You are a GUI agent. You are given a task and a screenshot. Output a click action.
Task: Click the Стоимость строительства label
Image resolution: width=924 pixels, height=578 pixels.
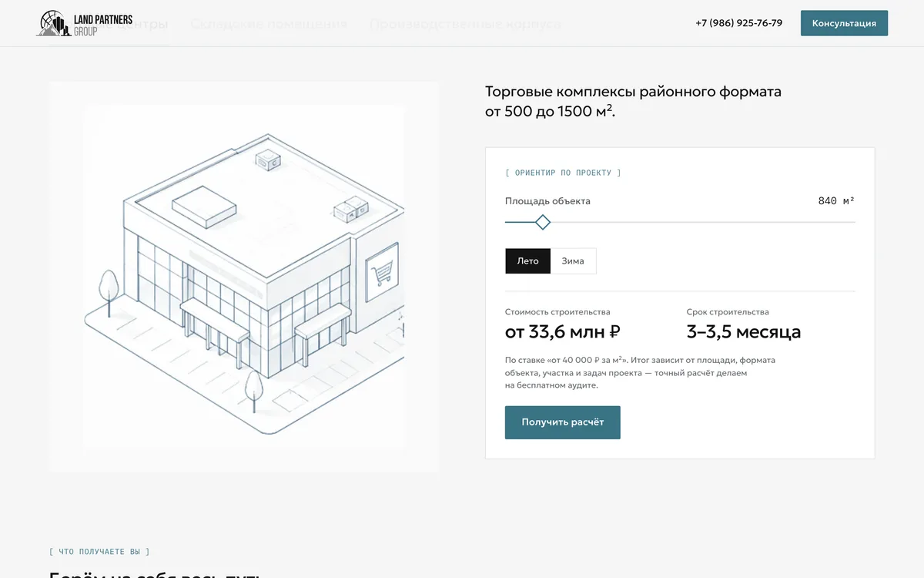tap(557, 312)
